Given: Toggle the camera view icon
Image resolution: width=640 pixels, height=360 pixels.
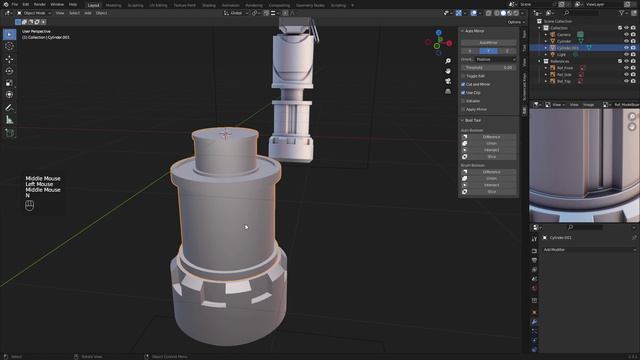Looking at the screenshot, I should point(448,81).
